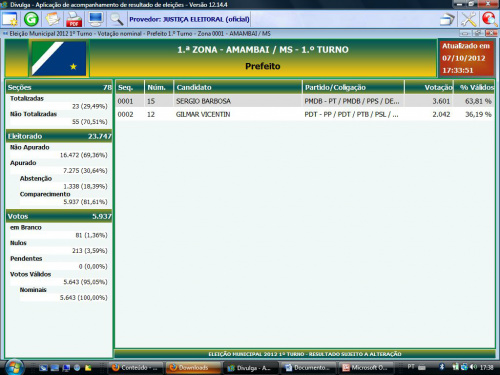The width and height of the screenshot is (500, 375).
Task: Sort by the Partido/Coligação column header
Action: point(353,87)
